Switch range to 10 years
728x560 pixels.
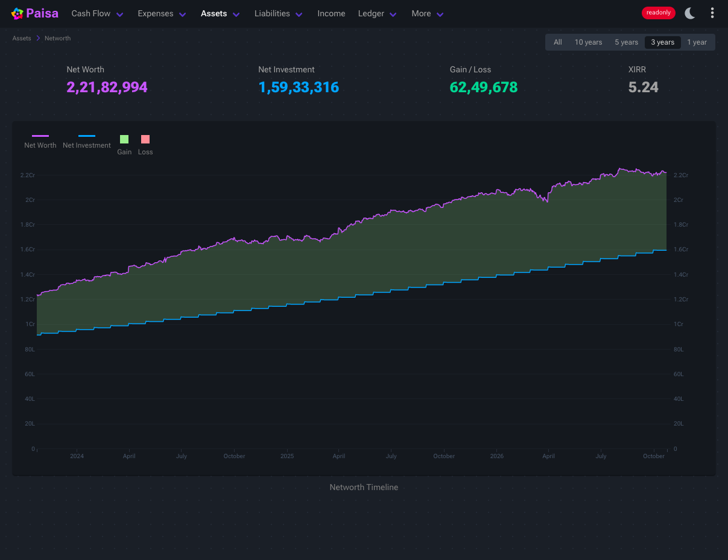click(x=588, y=42)
